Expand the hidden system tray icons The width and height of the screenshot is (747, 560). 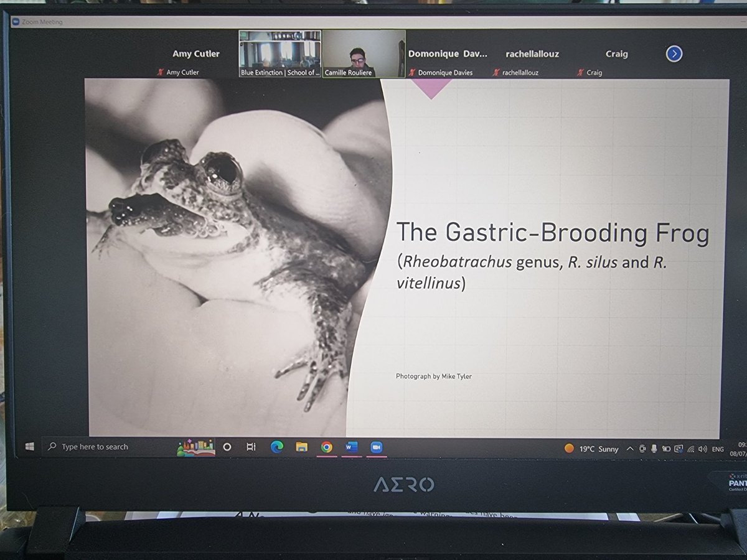coord(630,449)
